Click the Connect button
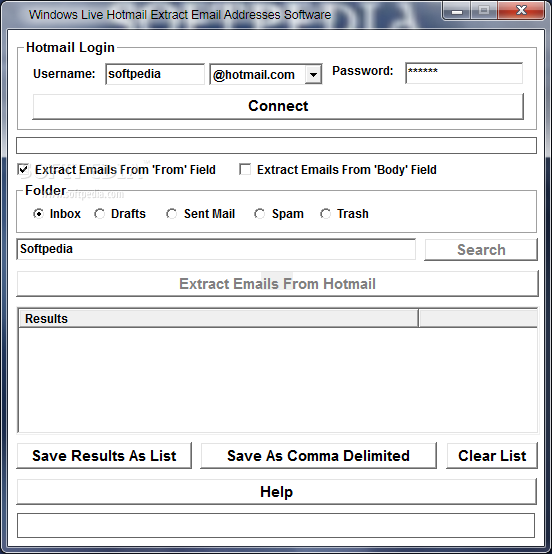This screenshot has height=554, width=552. (278, 106)
